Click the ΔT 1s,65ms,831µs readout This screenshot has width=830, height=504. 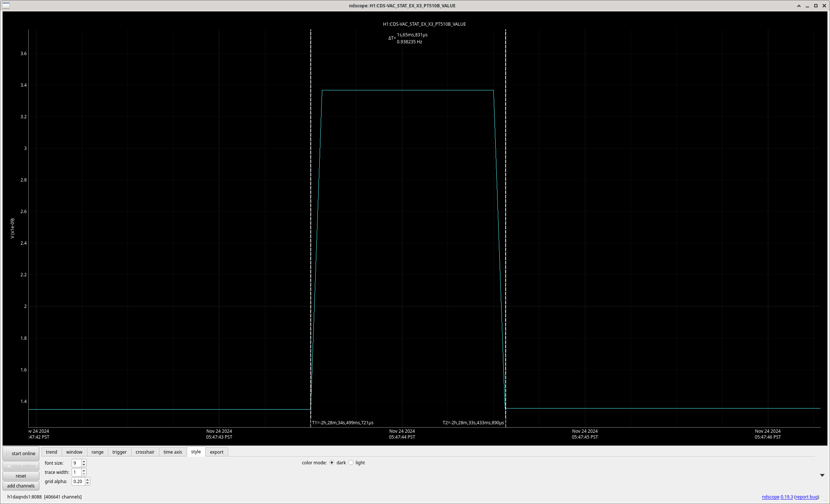tap(412, 35)
